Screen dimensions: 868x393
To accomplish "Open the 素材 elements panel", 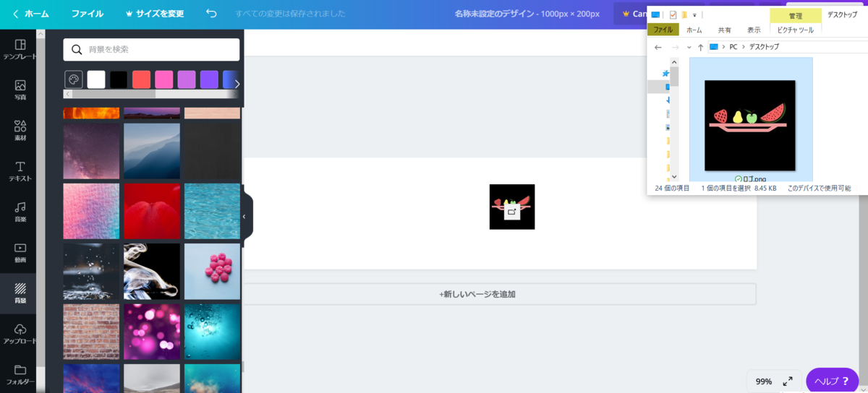I will 20,130.
